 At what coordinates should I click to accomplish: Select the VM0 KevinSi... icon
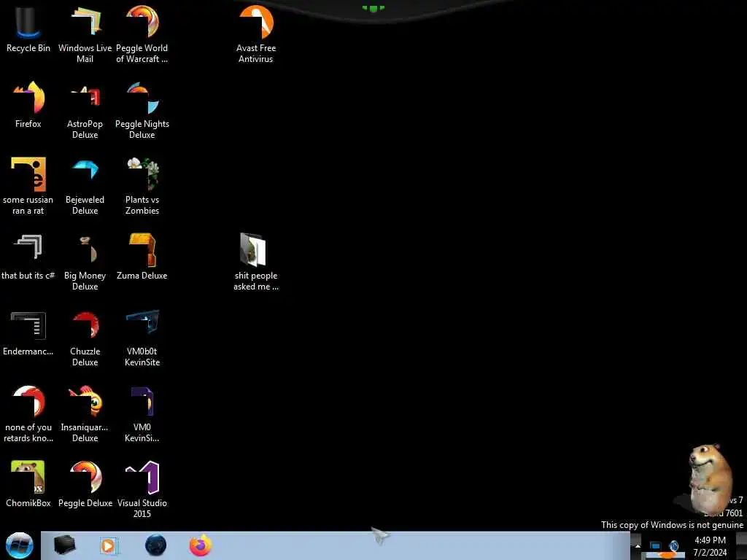pyautogui.click(x=142, y=413)
